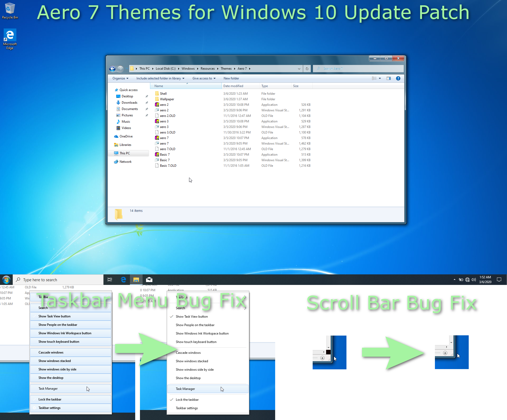This screenshot has height=420, width=507.
Task: Toggle Show Task View button checkmark
Action: coord(171,316)
